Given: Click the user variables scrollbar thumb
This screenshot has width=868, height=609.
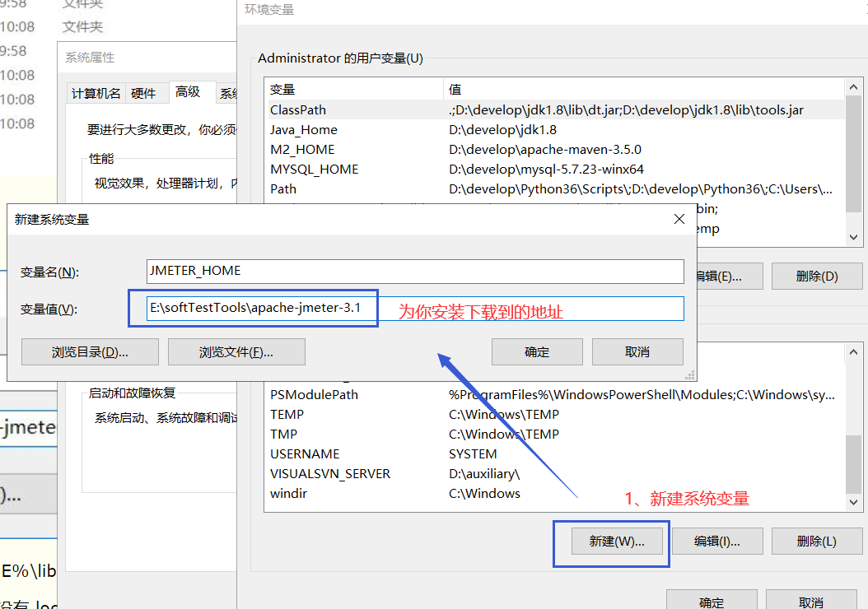Looking at the screenshot, I should pyautogui.click(x=854, y=154).
